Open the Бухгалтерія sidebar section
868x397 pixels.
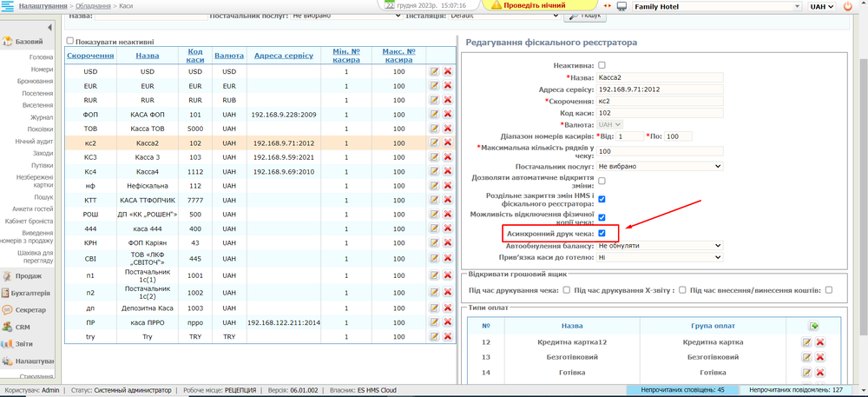pyautogui.click(x=31, y=293)
